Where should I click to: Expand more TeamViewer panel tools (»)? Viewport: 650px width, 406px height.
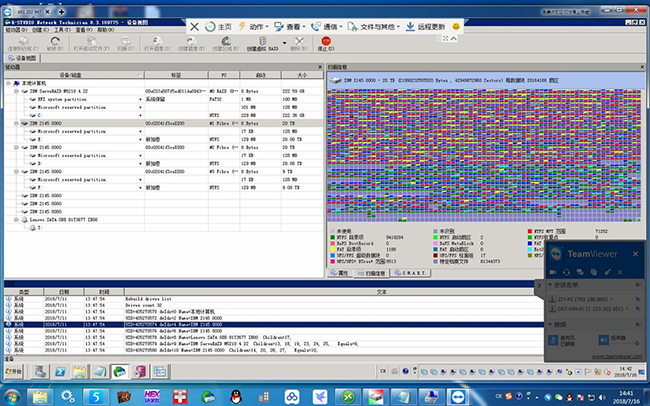pos(620,272)
